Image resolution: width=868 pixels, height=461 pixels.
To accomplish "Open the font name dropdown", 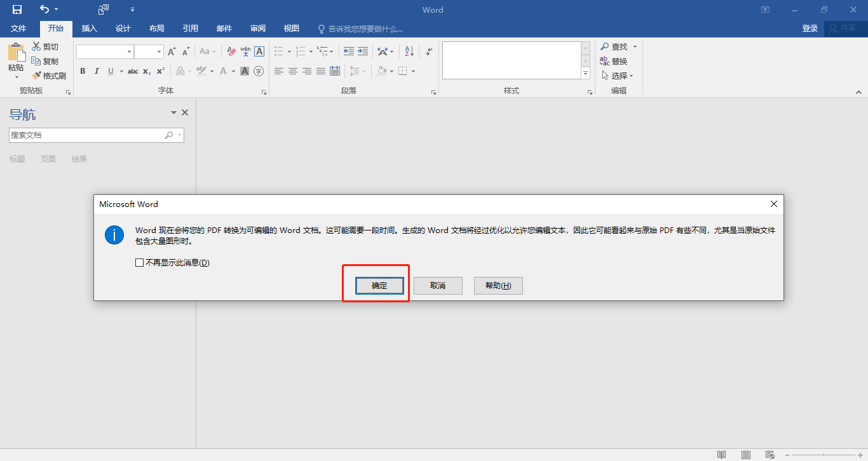I will [130, 52].
